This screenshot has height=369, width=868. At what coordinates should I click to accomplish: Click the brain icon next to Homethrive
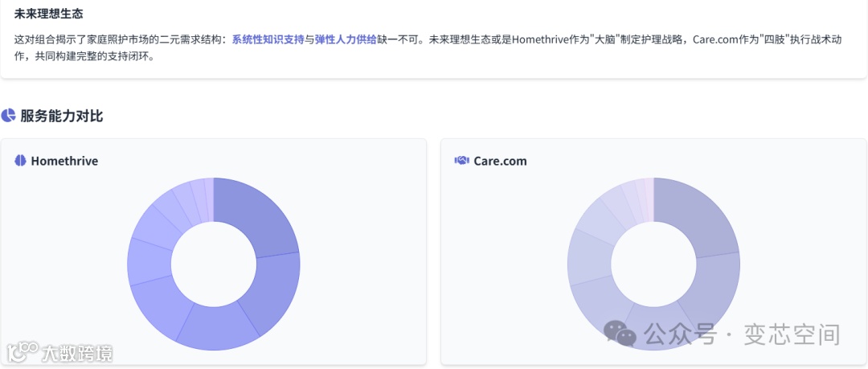pos(20,161)
